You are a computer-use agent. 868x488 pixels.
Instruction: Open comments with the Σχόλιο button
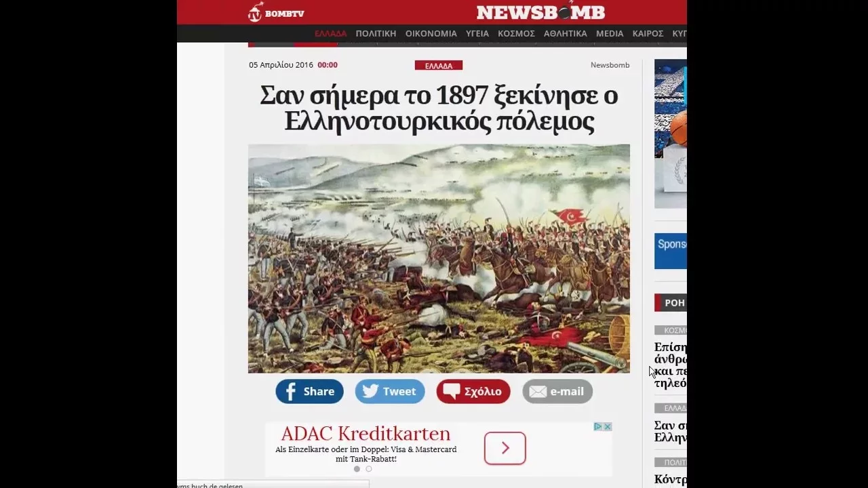[x=473, y=391]
